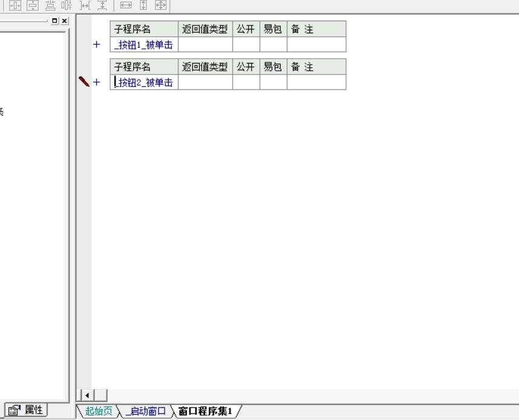
Task: Click the scroll left arrow at editor bottom
Action: point(88,395)
